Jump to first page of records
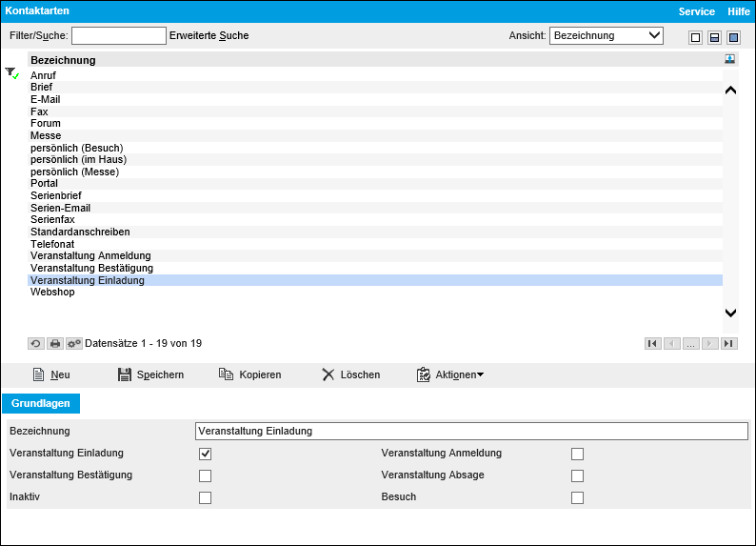Image resolution: width=756 pixels, height=546 pixels. pyautogui.click(x=652, y=343)
